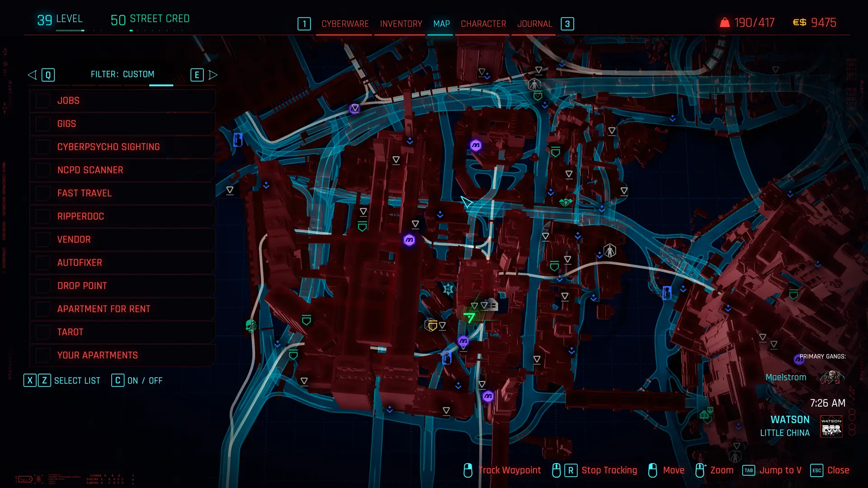Switch to the CHARACTER tab
Viewport: 868px width, 488px height.
click(x=483, y=24)
